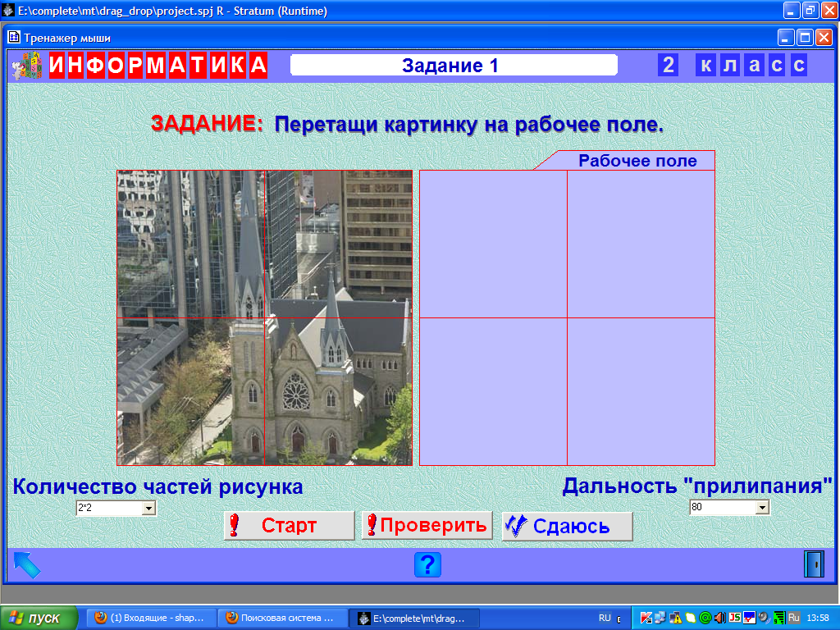Open help with the question mark icon

tap(427, 564)
